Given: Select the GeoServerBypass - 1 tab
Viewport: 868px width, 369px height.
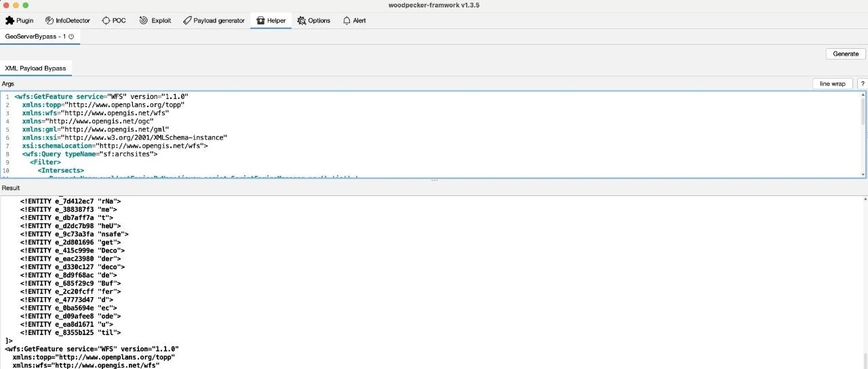Looking at the screenshot, I should point(40,37).
